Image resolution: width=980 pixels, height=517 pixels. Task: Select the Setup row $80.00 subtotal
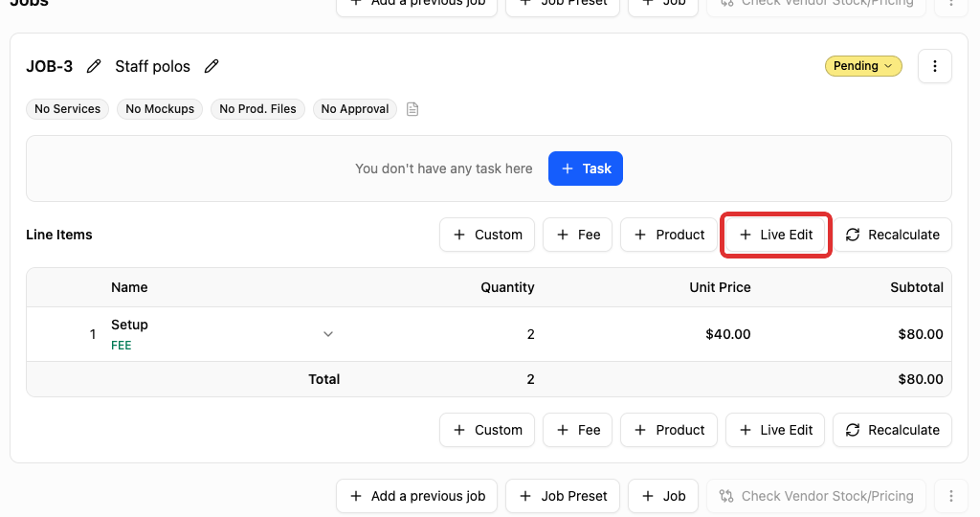[x=920, y=334]
